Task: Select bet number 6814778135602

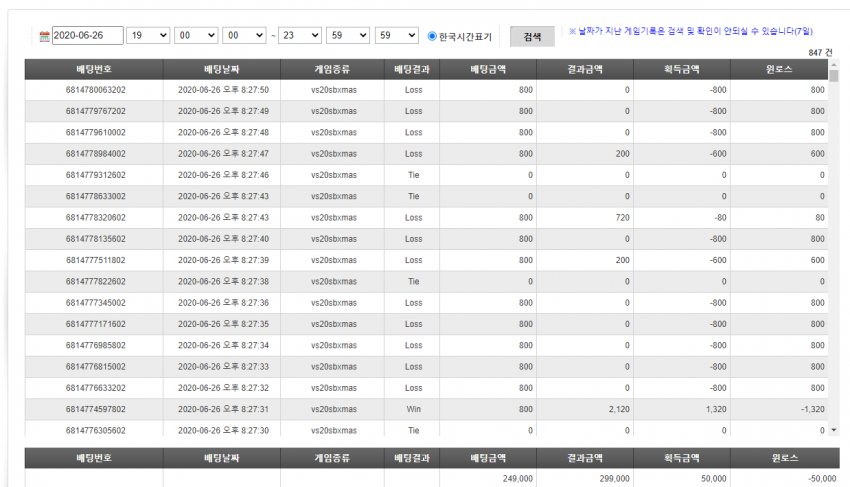Action: click(x=95, y=239)
